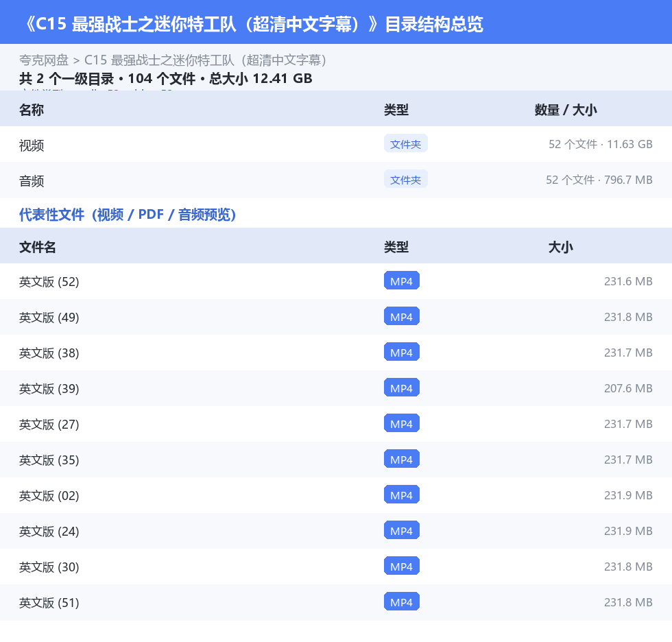672x642 pixels.
Task: Open the 音频 folder row
Action: click(336, 180)
